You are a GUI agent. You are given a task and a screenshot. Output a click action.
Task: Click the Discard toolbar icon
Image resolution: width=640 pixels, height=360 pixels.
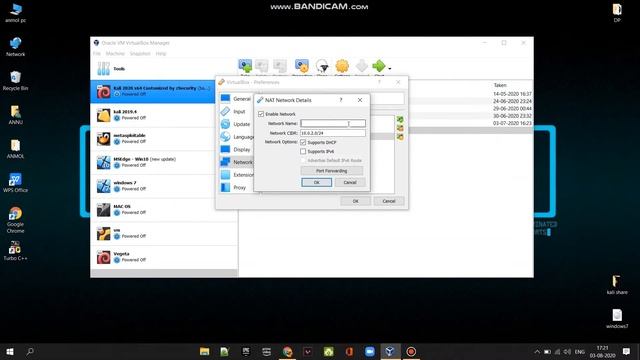click(x=362, y=66)
